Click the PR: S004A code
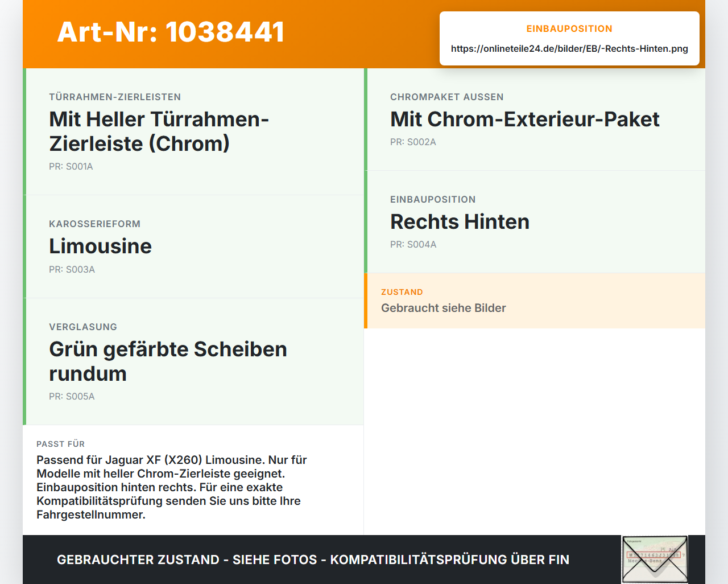 413,244
